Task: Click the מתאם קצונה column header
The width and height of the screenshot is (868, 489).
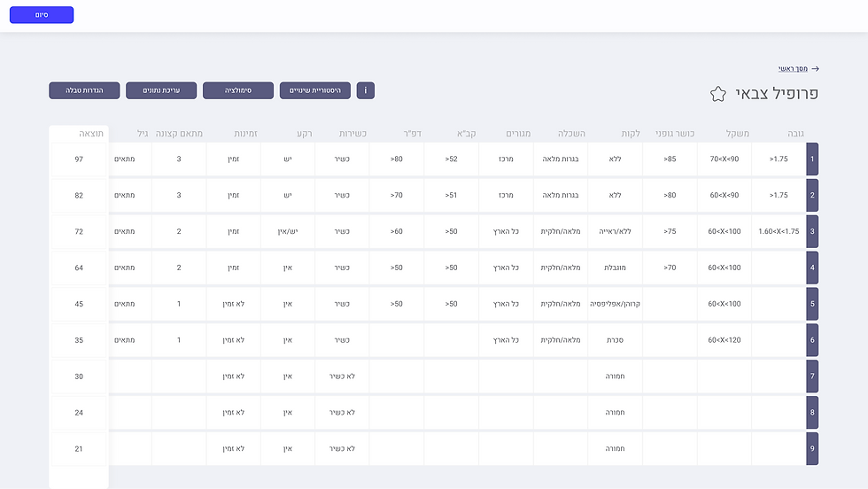Action: coord(179,134)
